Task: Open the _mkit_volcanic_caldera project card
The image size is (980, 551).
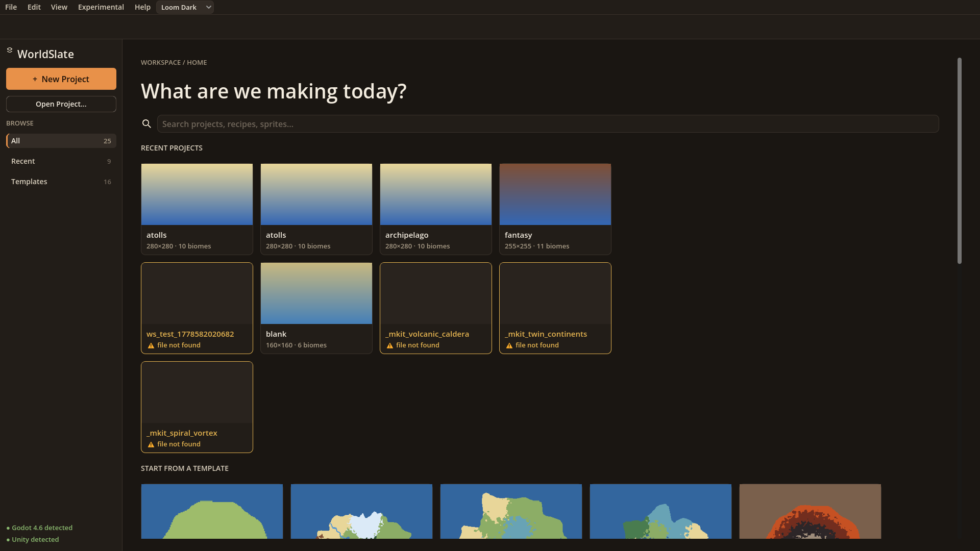Action: (x=436, y=308)
